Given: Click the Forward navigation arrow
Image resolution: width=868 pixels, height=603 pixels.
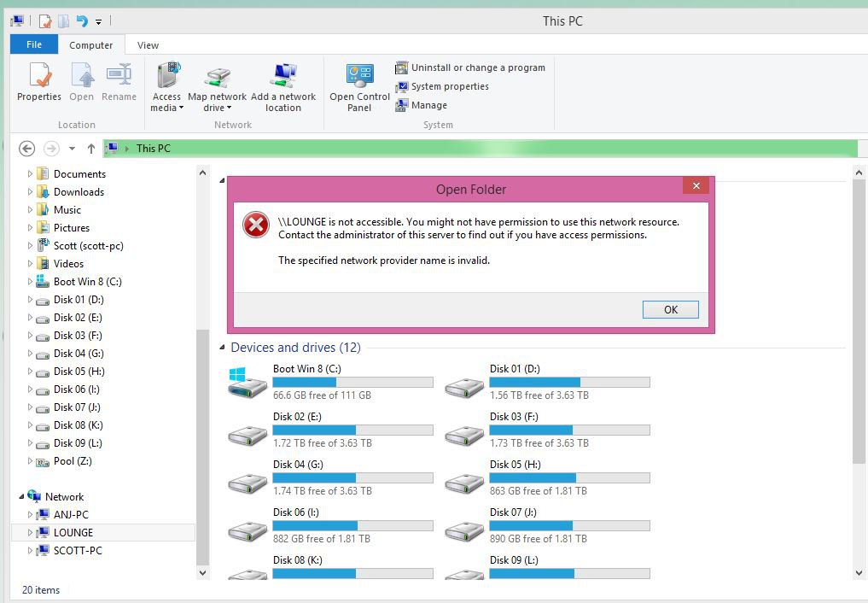Looking at the screenshot, I should click(x=51, y=149).
